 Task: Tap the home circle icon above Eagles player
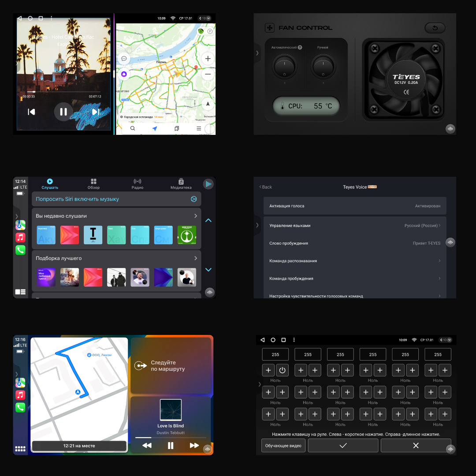tap(30, 18)
